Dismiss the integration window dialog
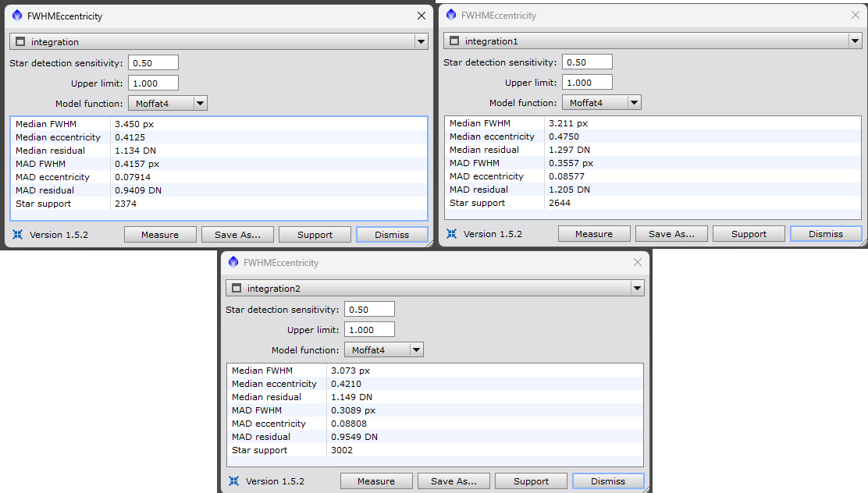 (392, 235)
